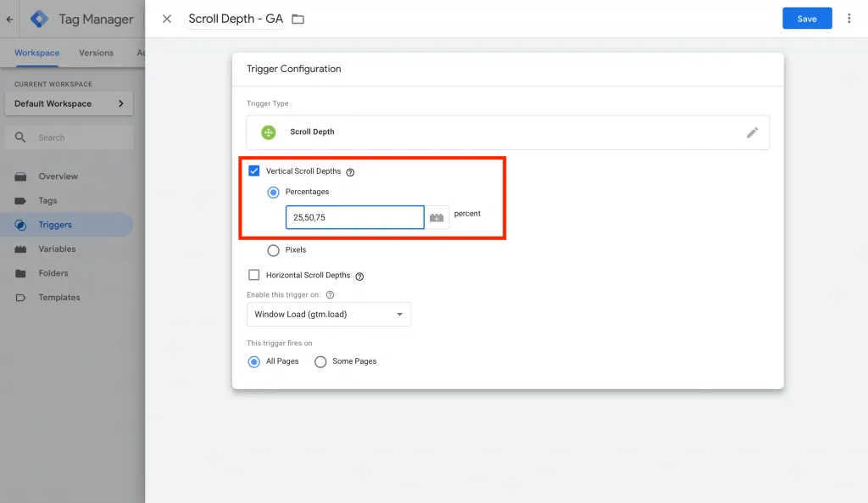Close the Scroll Depth trigger editor
Viewport: 868px width, 503px height.
(x=167, y=19)
